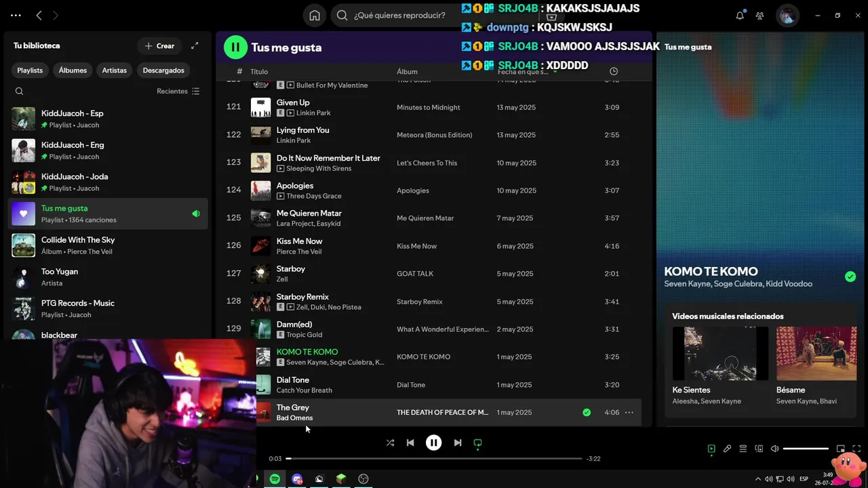Toggle liked checkmark on The Grey row

(x=587, y=412)
